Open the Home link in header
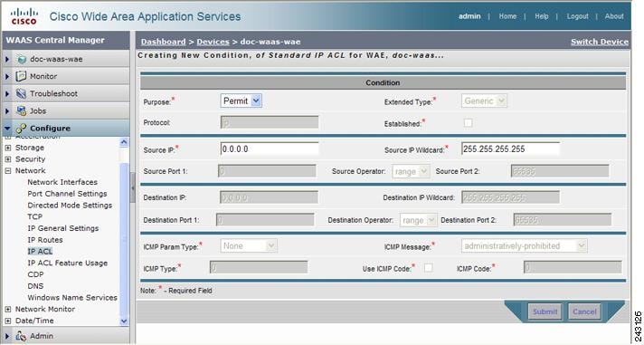Image resolution: width=644 pixels, height=345 pixels. pos(507,16)
